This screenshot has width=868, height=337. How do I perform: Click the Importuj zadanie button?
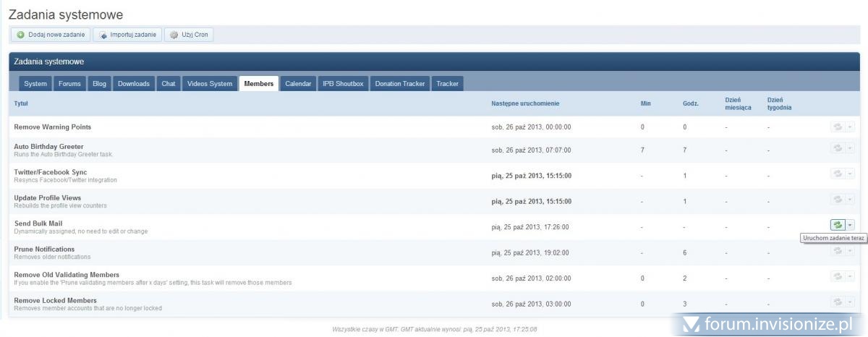tap(127, 35)
